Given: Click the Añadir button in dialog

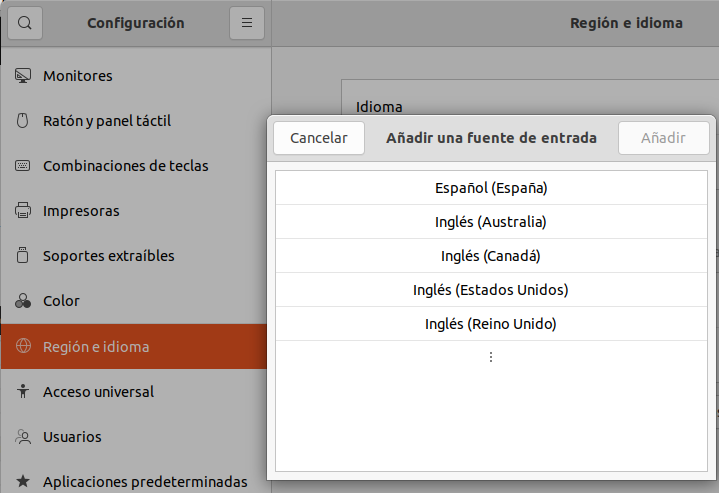Looking at the screenshot, I should 664,138.
